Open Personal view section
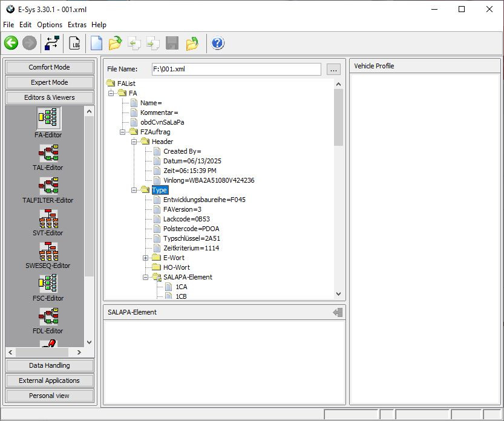 coord(50,396)
